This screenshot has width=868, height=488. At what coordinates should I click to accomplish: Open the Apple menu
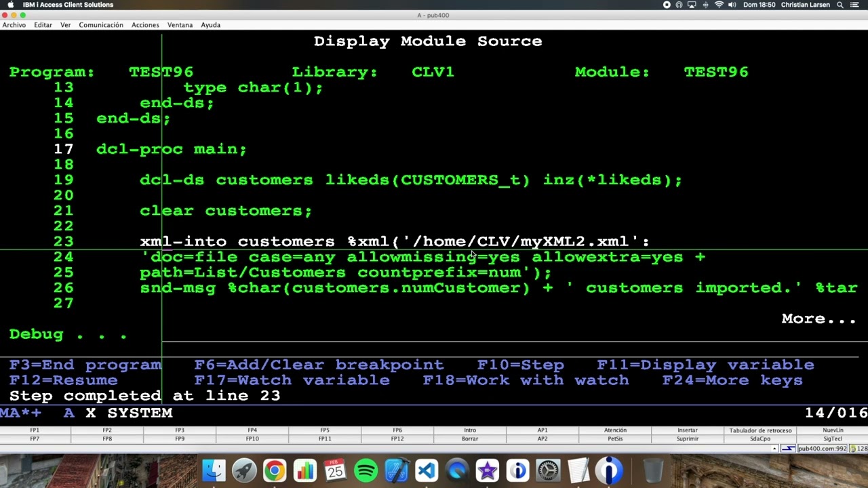[10, 5]
